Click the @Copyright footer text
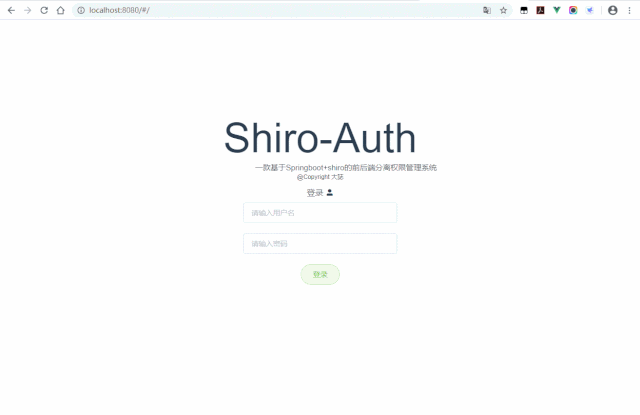This screenshot has width=640, height=415. coord(320,177)
